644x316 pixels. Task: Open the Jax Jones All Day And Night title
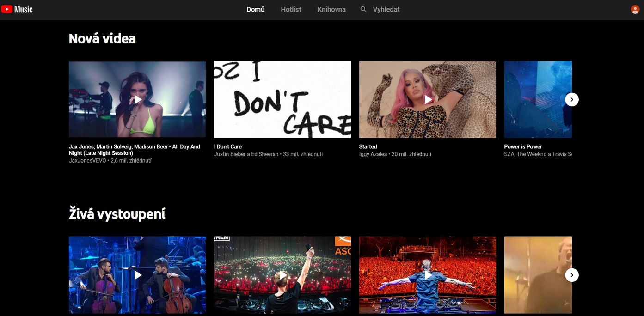click(x=135, y=150)
